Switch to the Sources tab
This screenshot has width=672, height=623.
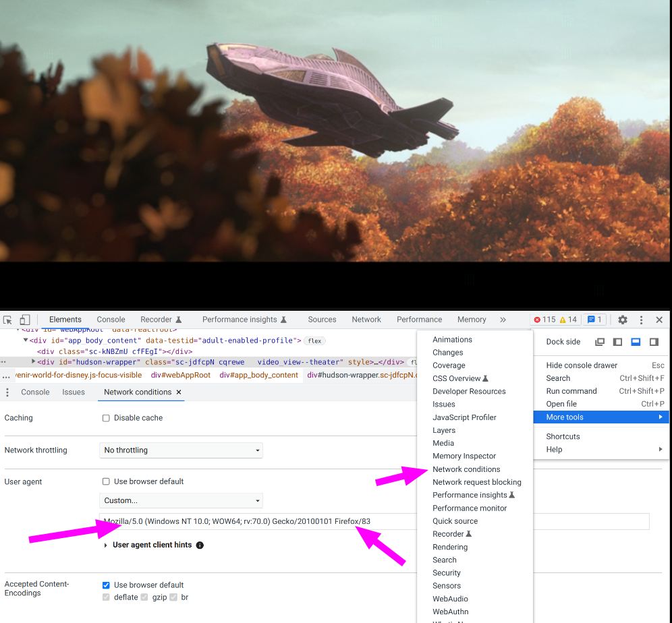point(322,320)
